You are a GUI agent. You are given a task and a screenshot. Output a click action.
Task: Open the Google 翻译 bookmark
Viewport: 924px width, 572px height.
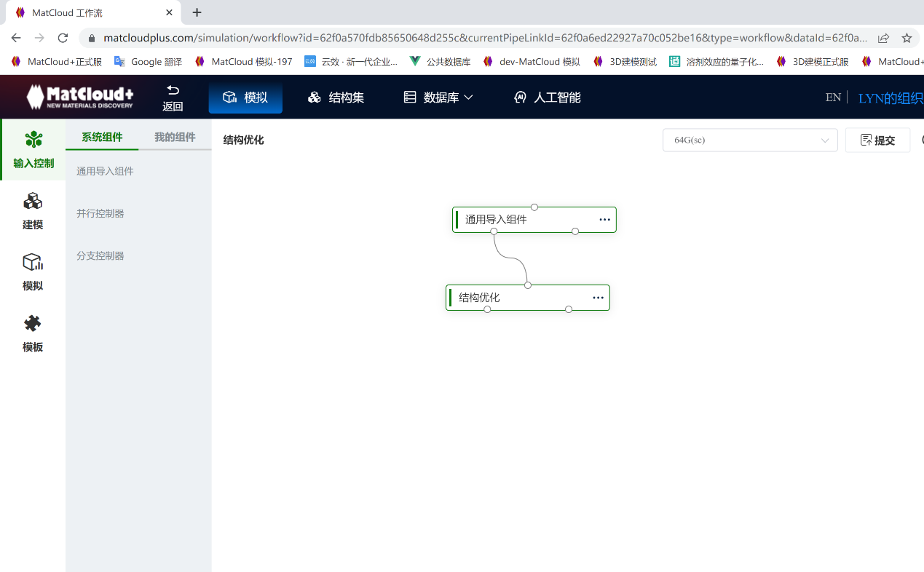click(148, 62)
